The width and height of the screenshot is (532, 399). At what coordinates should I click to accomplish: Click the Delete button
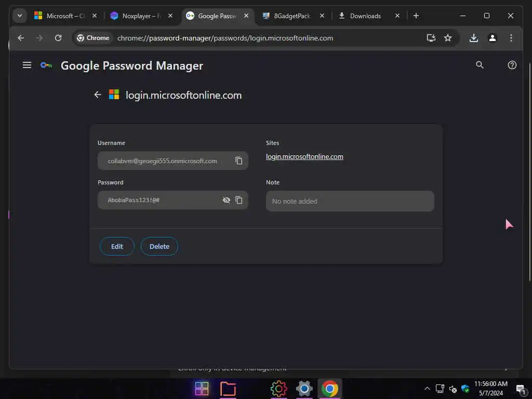pyautogui.click(x=159, y=246)
